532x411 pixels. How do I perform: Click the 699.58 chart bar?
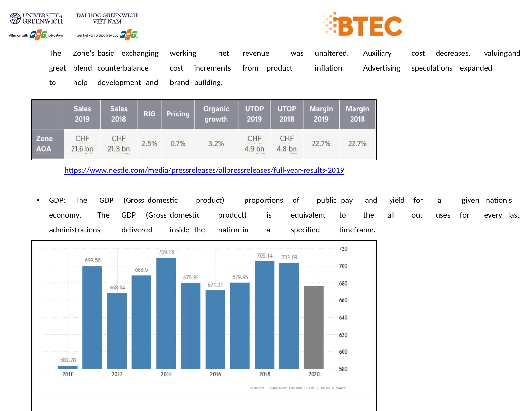point(92,318)
